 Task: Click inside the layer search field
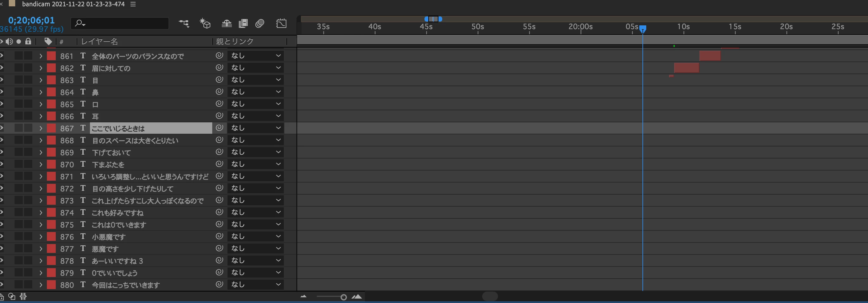(x=120, y=23)
